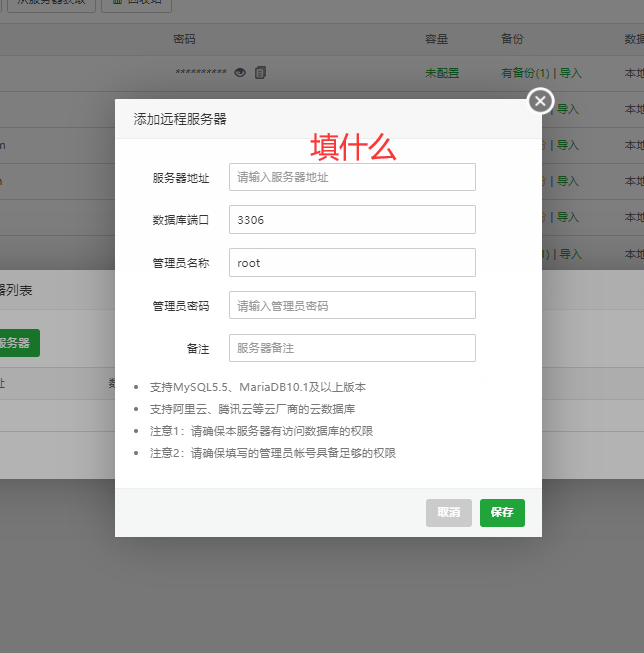
Task: Click the masked password asterisks text
Action: [201, 72]
